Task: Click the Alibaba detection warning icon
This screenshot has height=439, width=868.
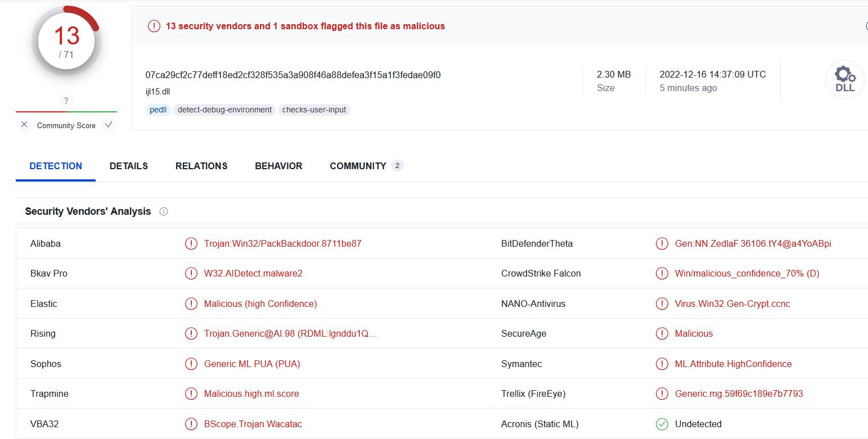Action: [x=191, y=243]
